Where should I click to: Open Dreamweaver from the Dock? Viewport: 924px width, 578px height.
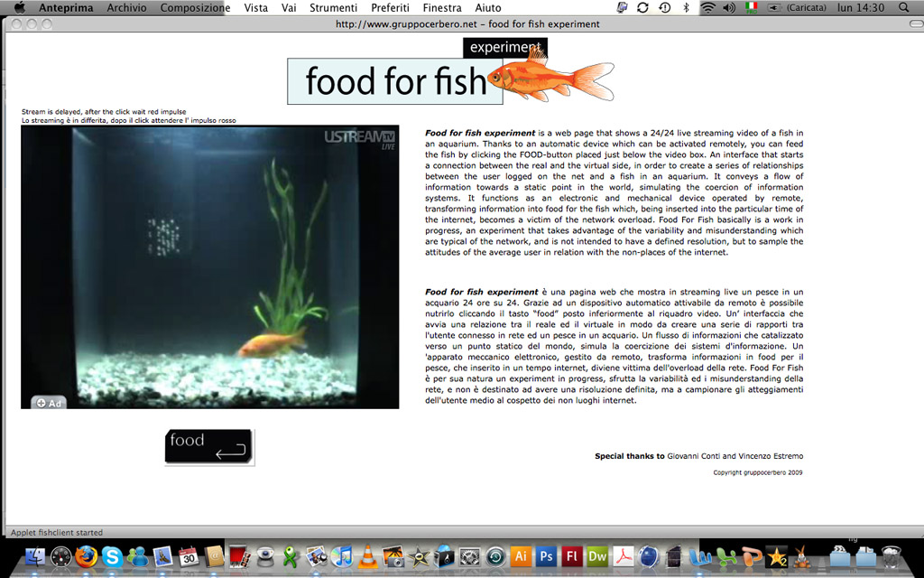click(x=597, y=557)
